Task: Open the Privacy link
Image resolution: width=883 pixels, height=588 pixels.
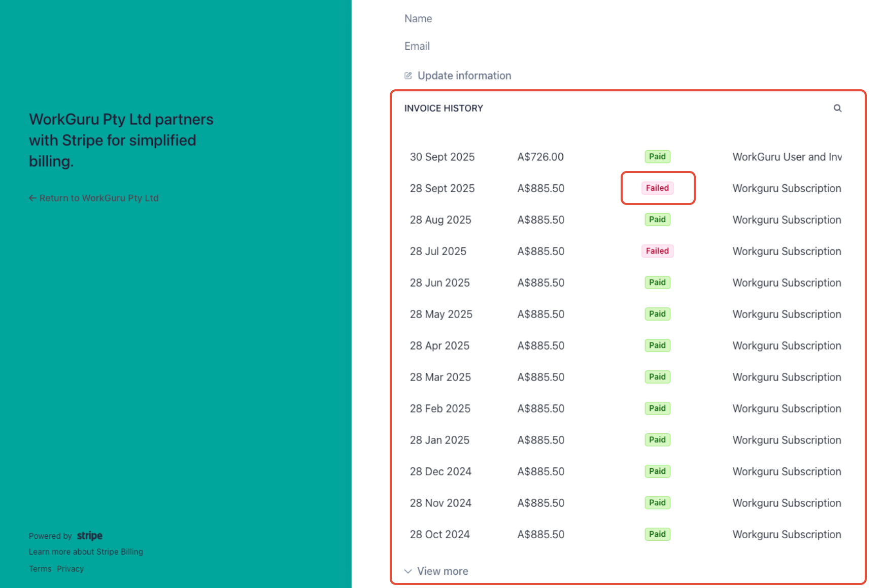Action: click(71, 569)
